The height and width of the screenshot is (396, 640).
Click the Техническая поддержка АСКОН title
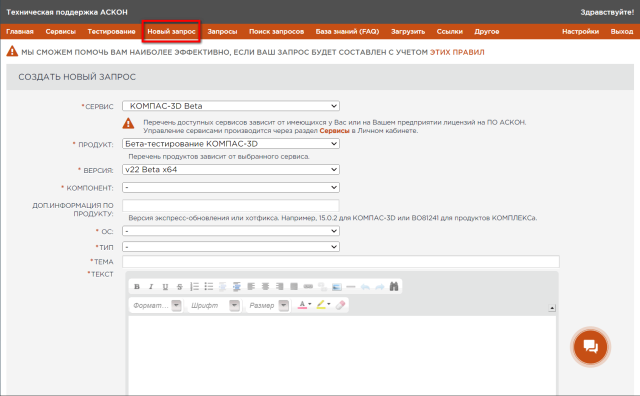point(67,12)
